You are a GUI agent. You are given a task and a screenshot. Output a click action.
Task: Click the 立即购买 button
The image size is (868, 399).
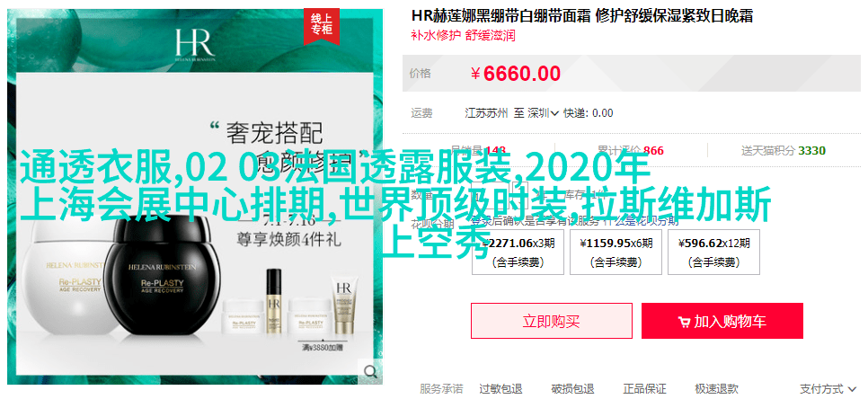pos(552,321)
